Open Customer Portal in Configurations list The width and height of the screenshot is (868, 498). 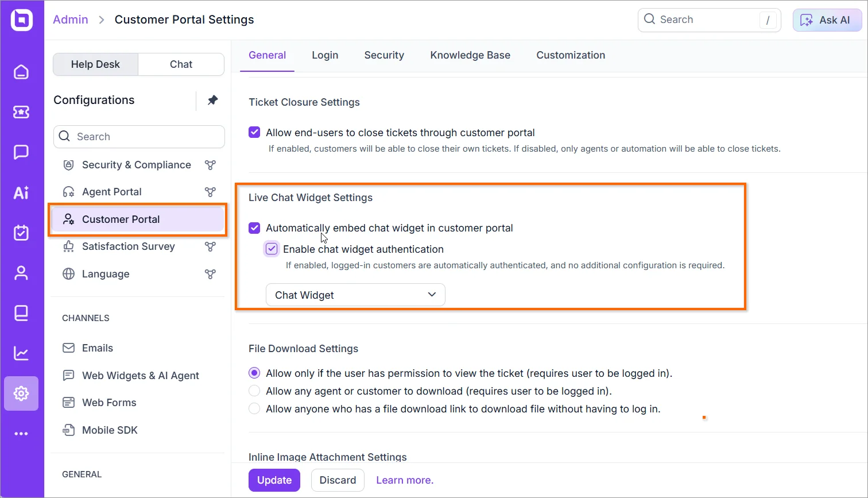(x=138, y=219)
